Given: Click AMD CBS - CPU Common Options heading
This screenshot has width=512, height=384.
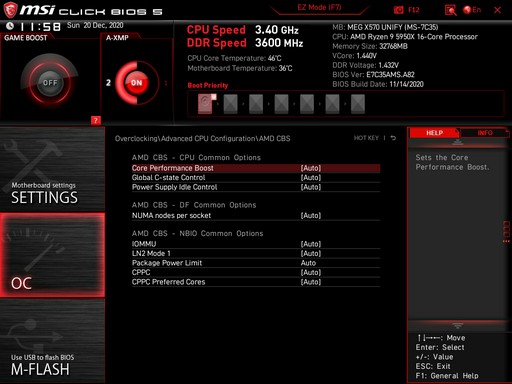Looking at the screenshot, I should click(x=196, y=157).
